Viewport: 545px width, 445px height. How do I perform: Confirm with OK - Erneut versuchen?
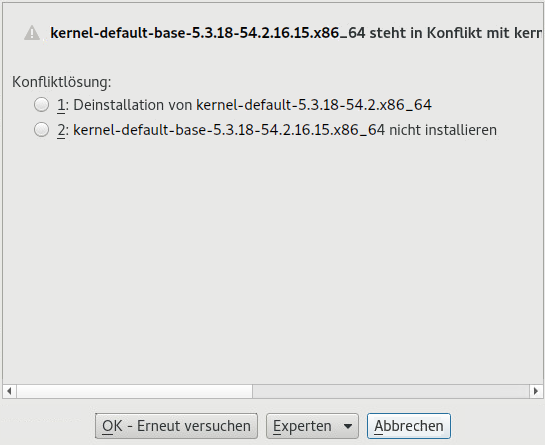176,426
